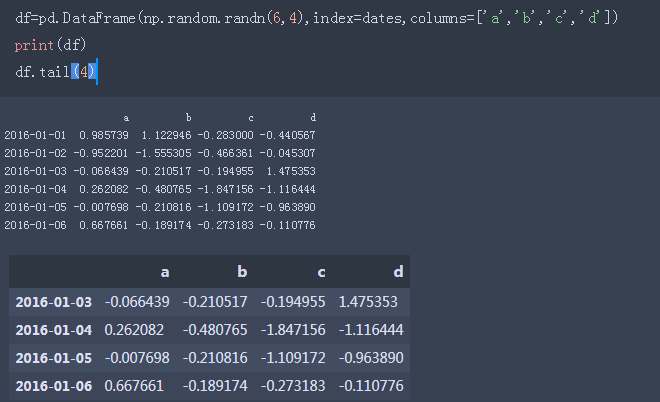Click value -0.283000 in printed output

pyautogui.click(x=226, y=135)
